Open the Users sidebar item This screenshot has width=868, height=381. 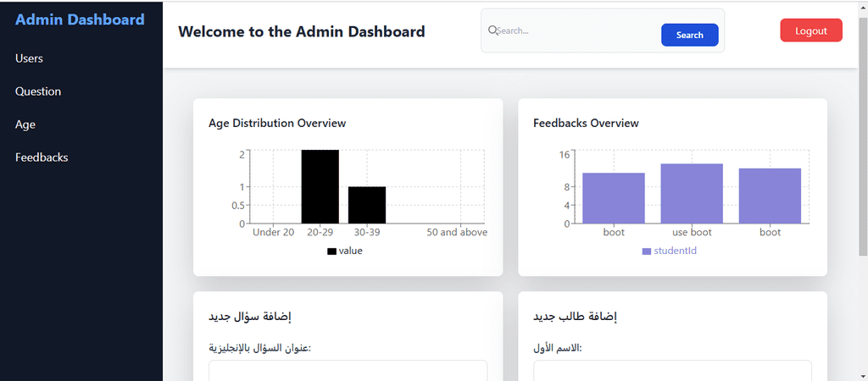click(30, 58)
